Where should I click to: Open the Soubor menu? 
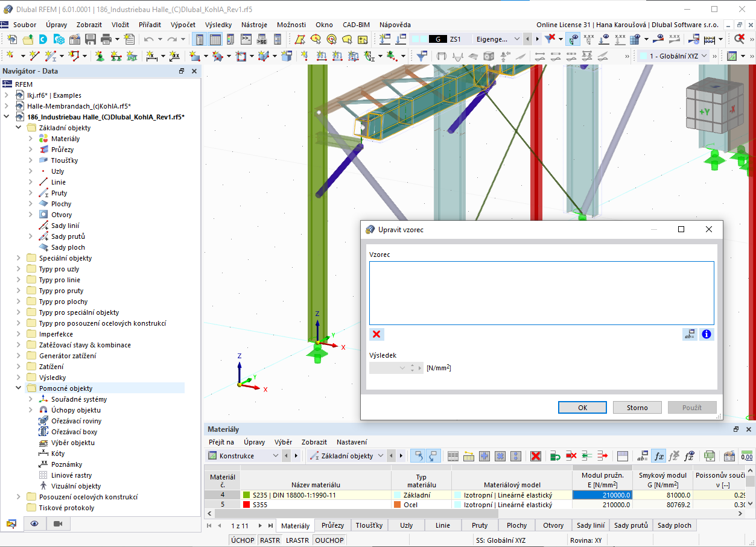pyautogui.click(x=25, y=25)
